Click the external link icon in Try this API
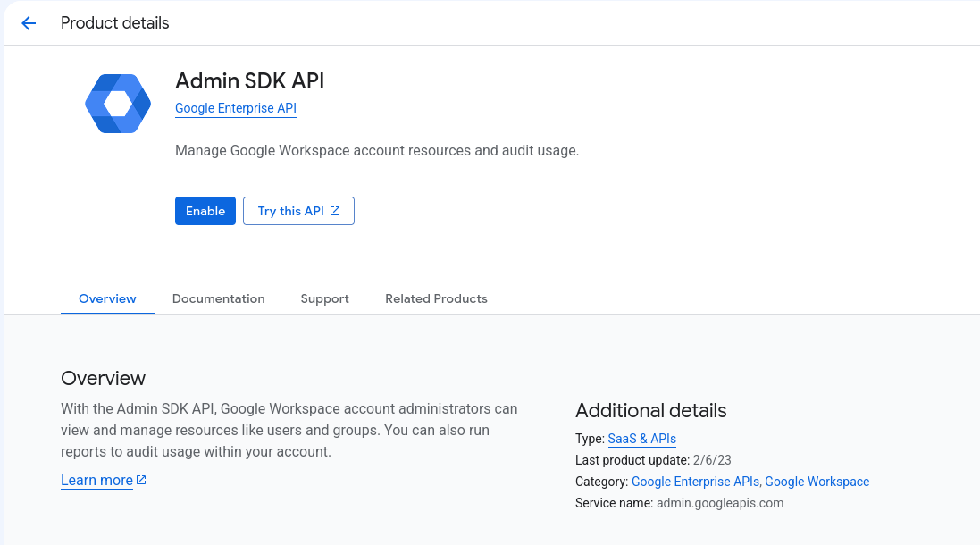The image size is (980, 545). 335,211
